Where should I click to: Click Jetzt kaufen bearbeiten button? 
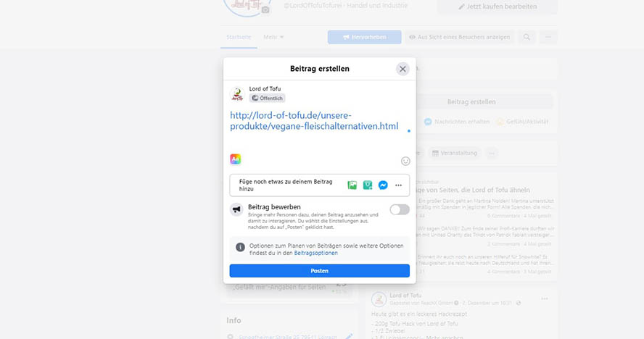coord(498,7)
